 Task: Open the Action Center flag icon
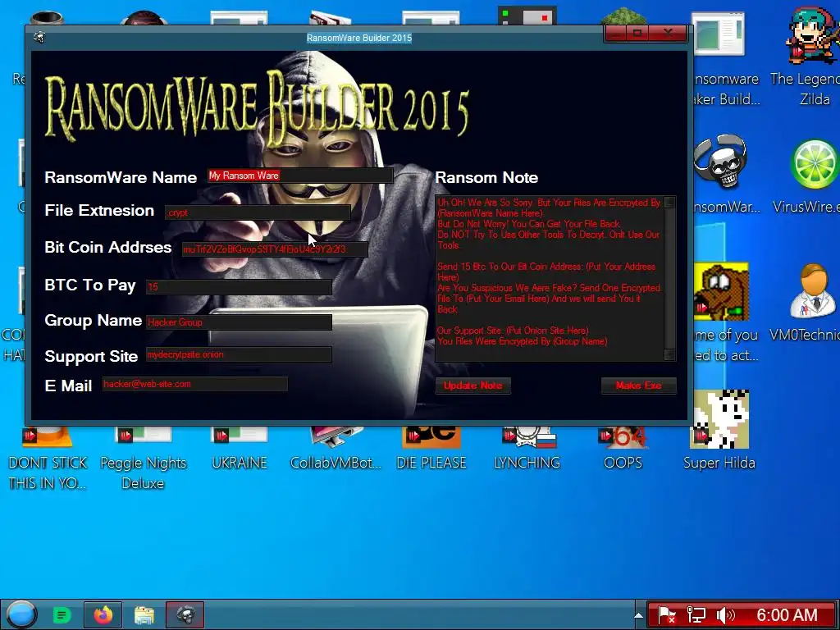click(x=666, y=615)
